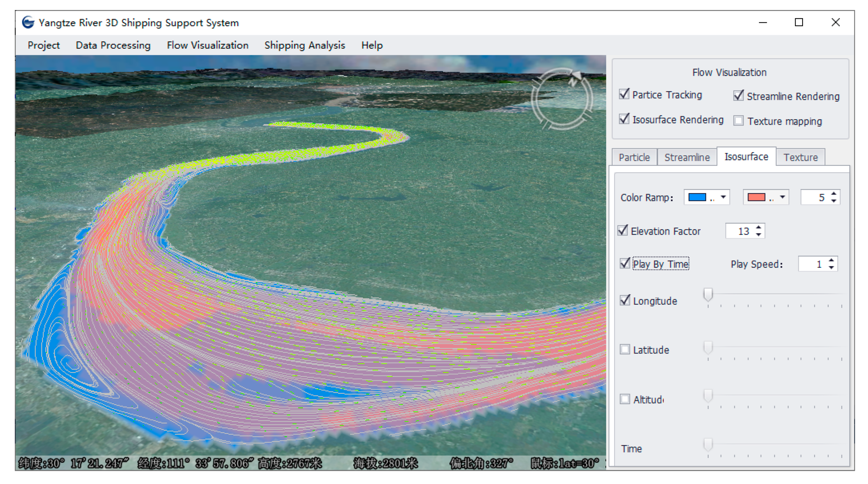Image resolution: width=868 pixels, height=484 pixels.
Task: Enable the Latitude checkbox
Action: pos(625,349)
